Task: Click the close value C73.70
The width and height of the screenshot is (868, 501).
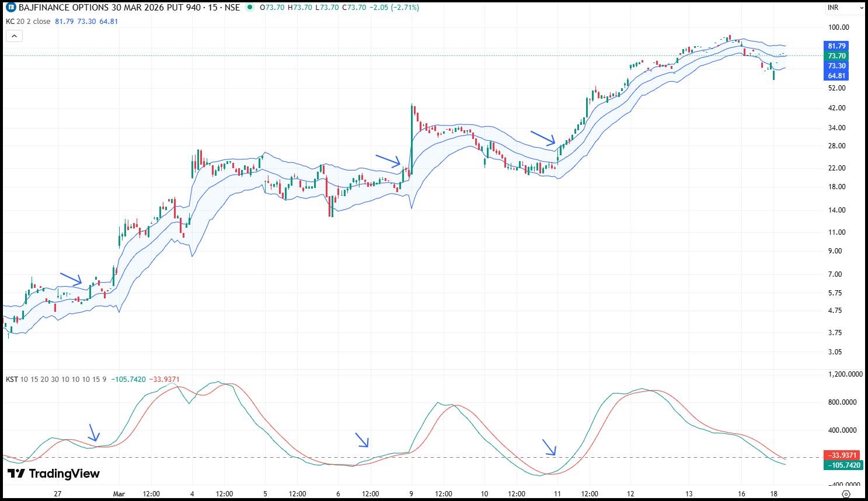Action: tap(354, 8)
